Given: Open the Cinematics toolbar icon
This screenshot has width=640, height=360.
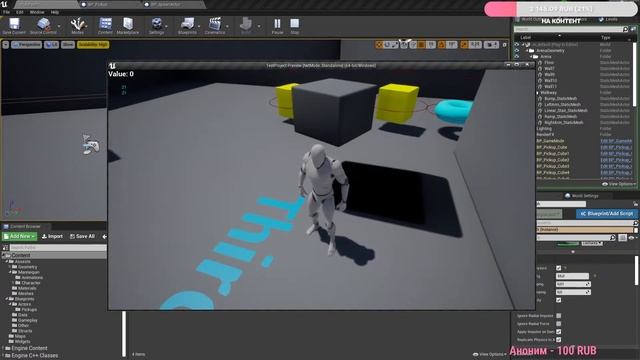Looking at the screenshot, I should (x=215, y=25).
